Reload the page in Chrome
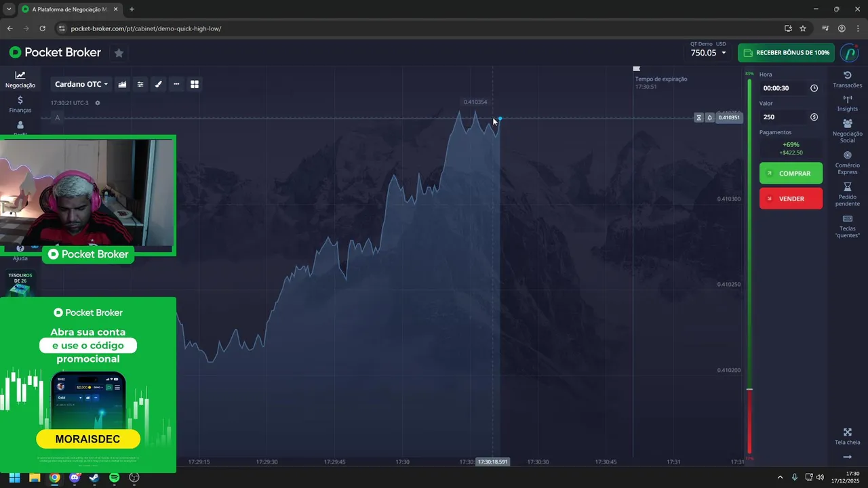 42,28
